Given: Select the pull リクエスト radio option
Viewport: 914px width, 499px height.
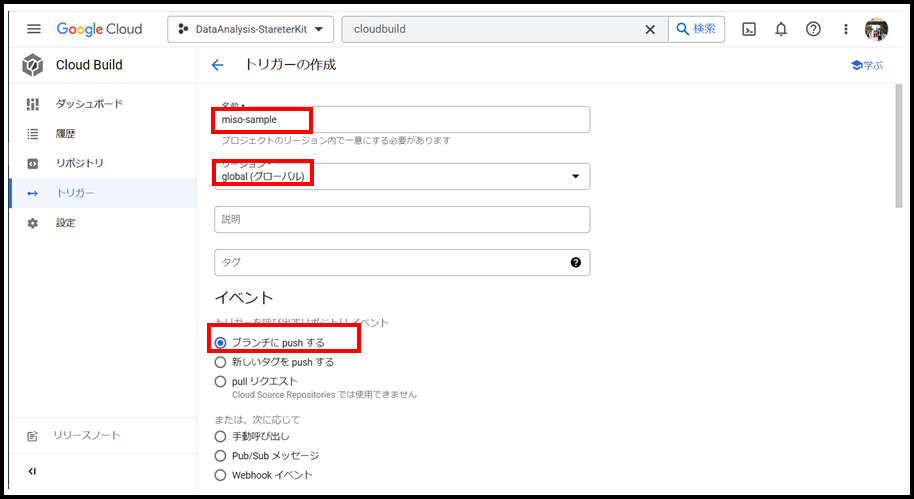Looking at the screenshot, I should 221,381.
